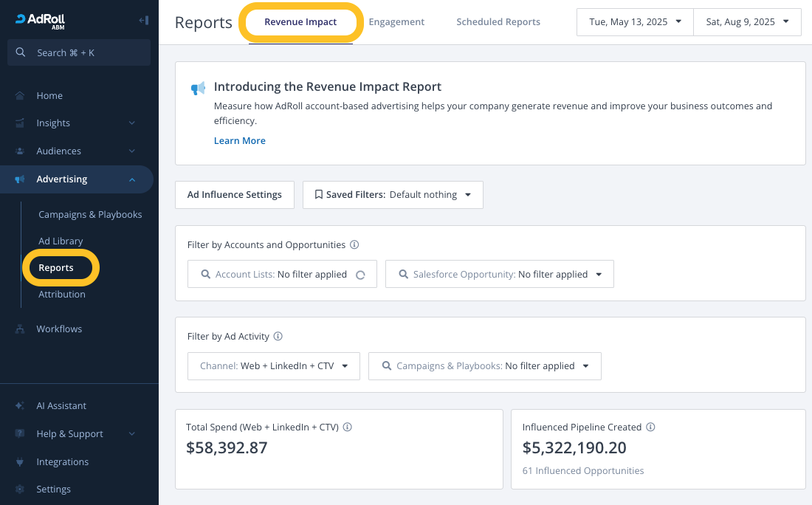Click the info icon next to Filter by Ad Activity
The height and width of the screenshot is (505, 812).
point(278,336)
